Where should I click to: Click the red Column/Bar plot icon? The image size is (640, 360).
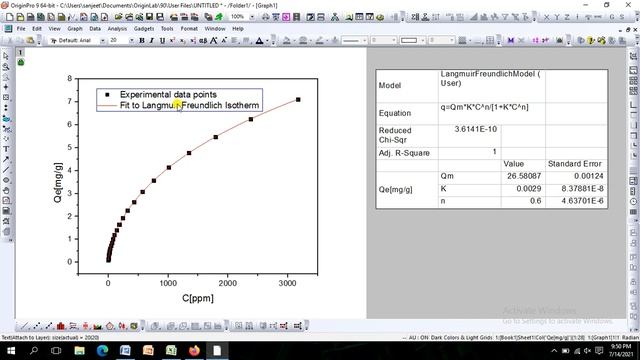pyautogui.click(x=61, y=326)
